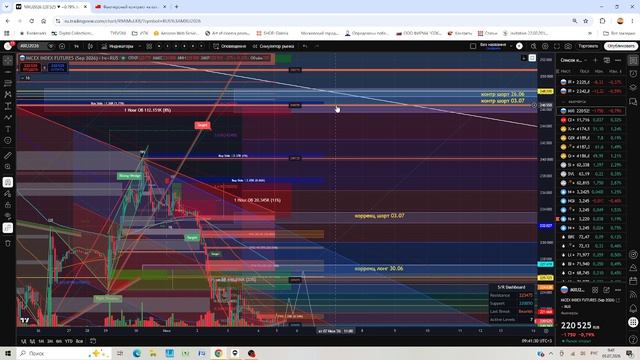This screenshot has height=360, width=640.
Task: Select the text tool in left toolbar
Action: coord(8,129)
